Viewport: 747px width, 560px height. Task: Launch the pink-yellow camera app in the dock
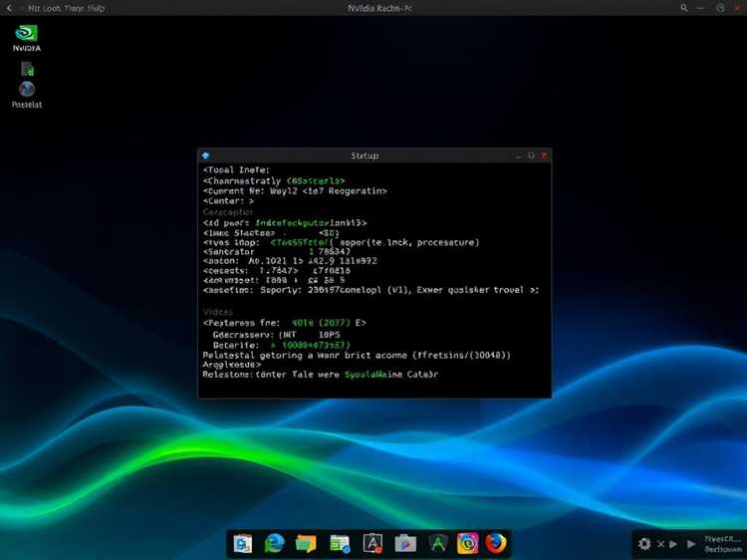point(467,544)
